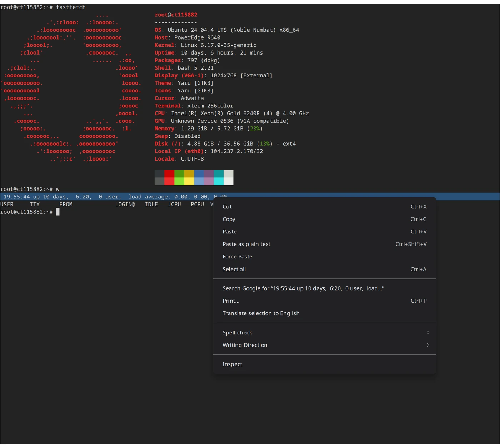Select the Force Paste entry

point(324,257)
